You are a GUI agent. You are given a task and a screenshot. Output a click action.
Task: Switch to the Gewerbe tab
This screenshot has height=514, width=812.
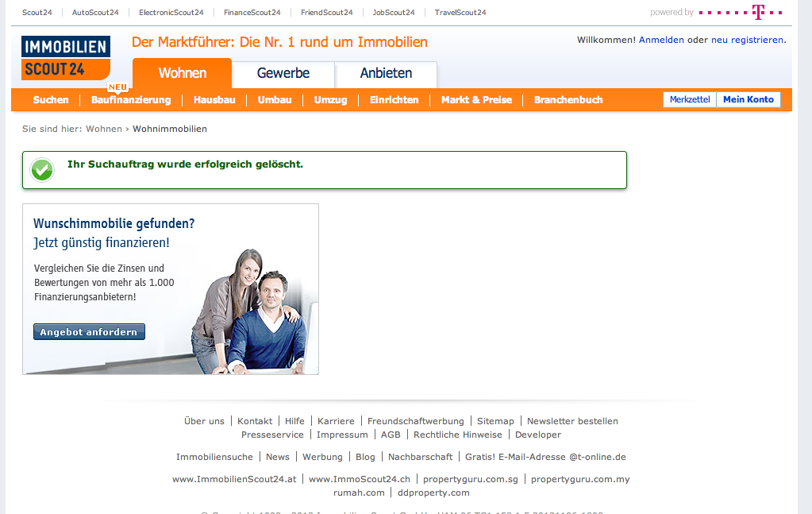(x=283, y=73)
